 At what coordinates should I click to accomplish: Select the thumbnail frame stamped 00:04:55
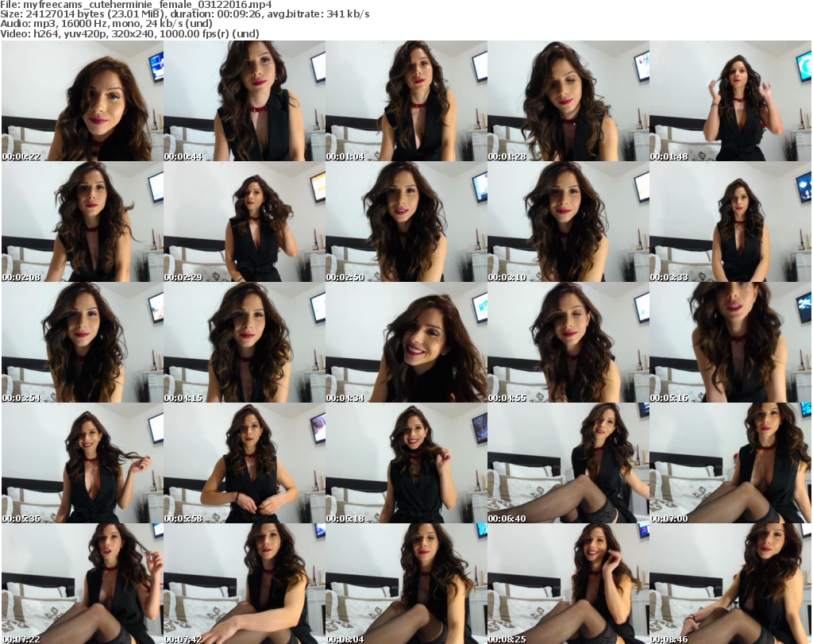click(x=568, y=342)
